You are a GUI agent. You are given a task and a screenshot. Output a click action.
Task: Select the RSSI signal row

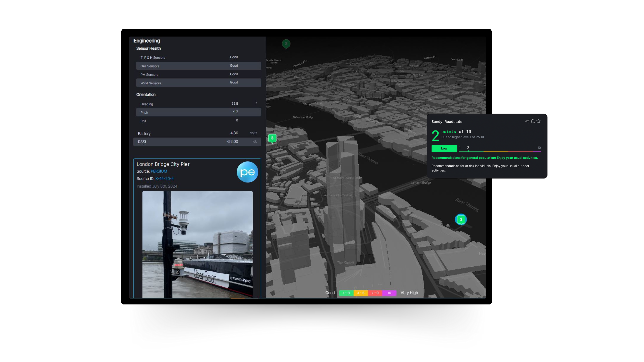[197, 142]
